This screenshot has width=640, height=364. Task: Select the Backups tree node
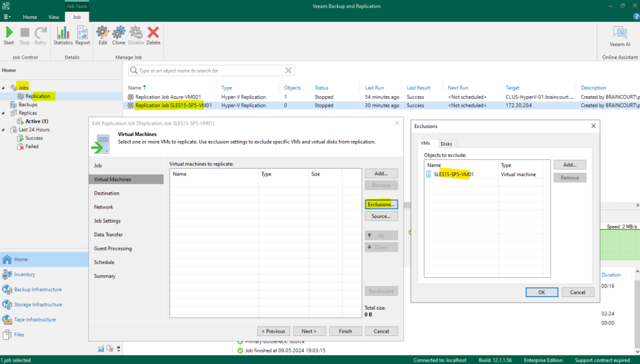pyautogui.click(x=27, y=104)
